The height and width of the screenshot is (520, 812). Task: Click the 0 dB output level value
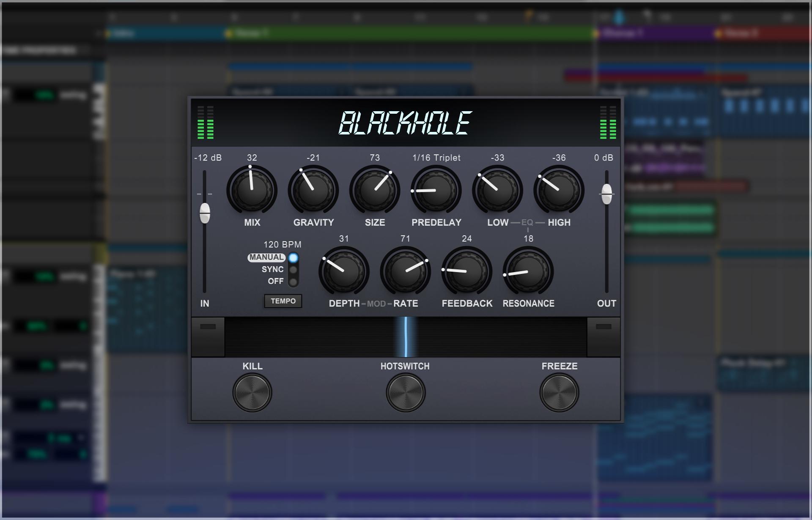(604, 158)
